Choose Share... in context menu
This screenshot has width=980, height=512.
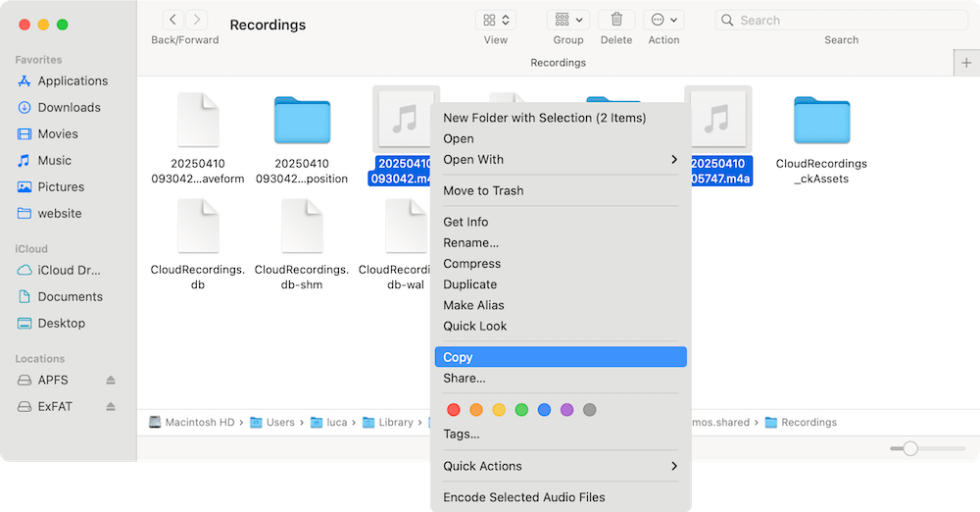pos(561,378)
